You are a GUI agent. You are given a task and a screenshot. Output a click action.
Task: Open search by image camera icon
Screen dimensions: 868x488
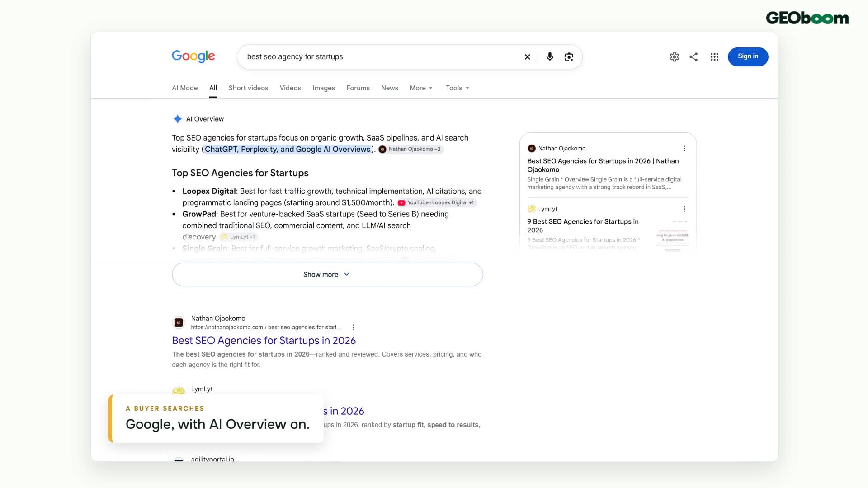pyautogui.click(x=569, y=57)
